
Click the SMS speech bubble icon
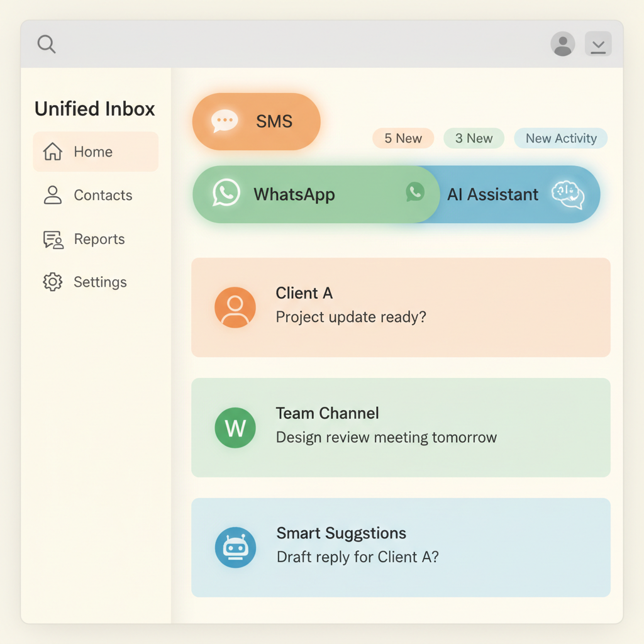pos(225,121)
